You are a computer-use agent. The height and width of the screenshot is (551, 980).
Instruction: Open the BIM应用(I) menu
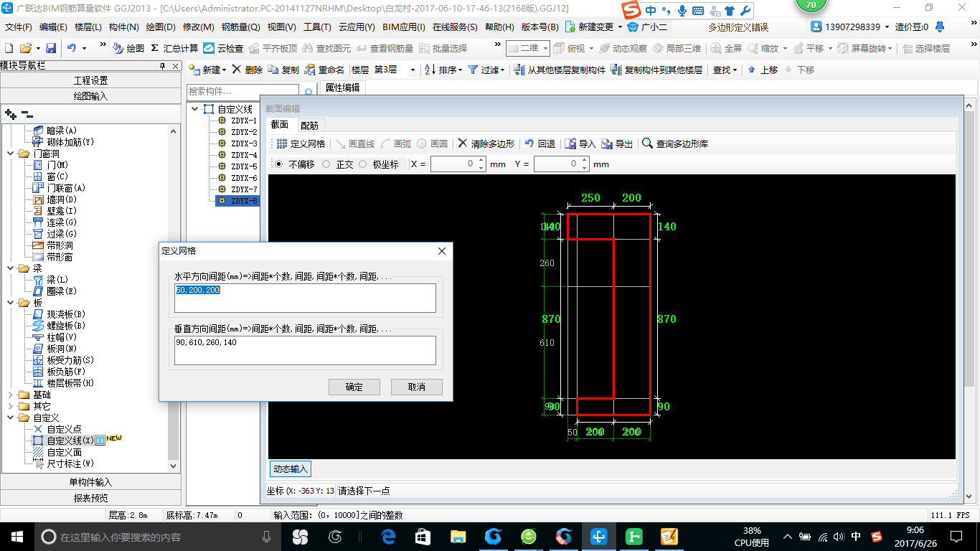point(403,27)
